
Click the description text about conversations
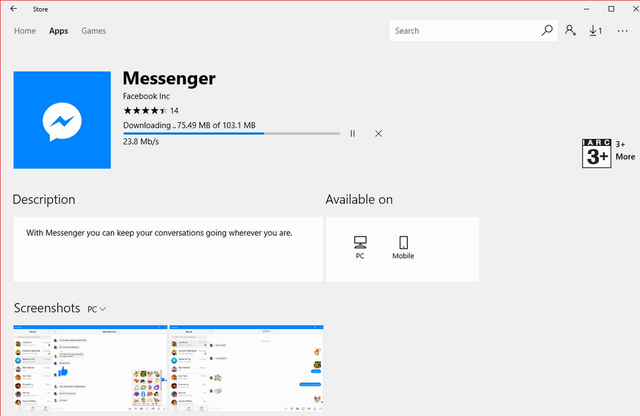[159, 233]
